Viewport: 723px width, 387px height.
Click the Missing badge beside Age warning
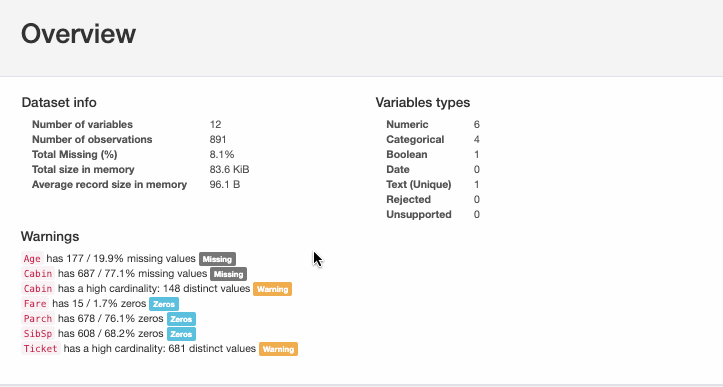click(x=218, y=259)
